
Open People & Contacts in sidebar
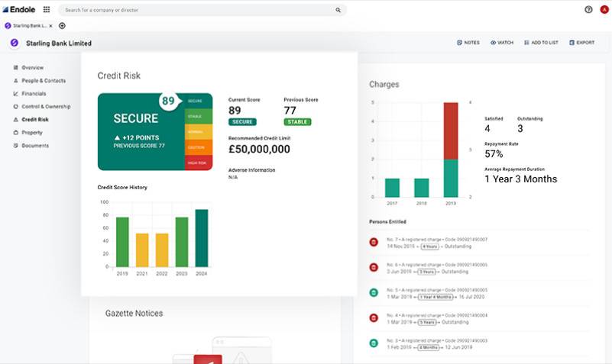43,81
